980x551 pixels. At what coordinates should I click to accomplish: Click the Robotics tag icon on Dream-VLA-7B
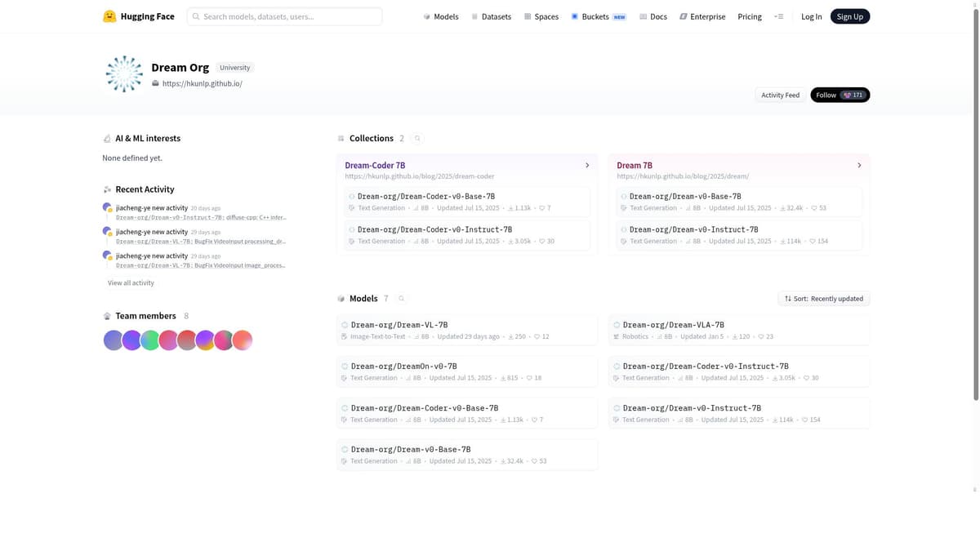pyautogui.click(x=617, y=336)
